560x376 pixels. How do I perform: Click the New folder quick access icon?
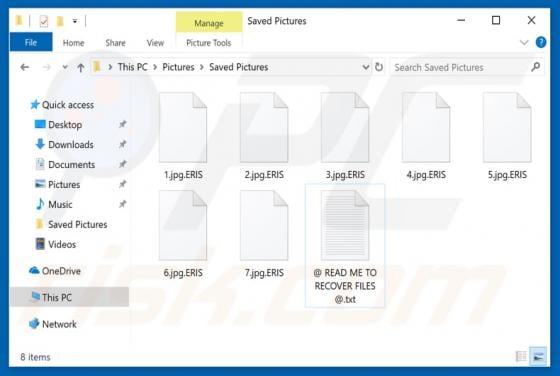[x=60, y=21]
